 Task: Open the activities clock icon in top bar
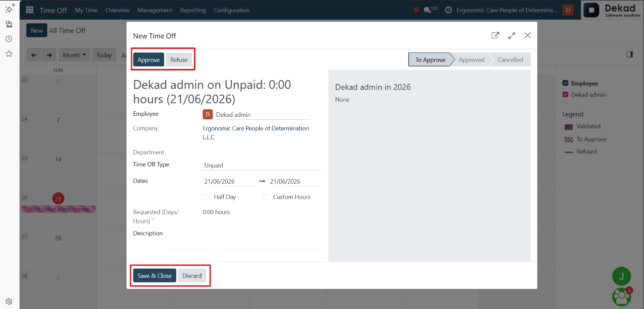pyautogui.click(x=448, y=10)
